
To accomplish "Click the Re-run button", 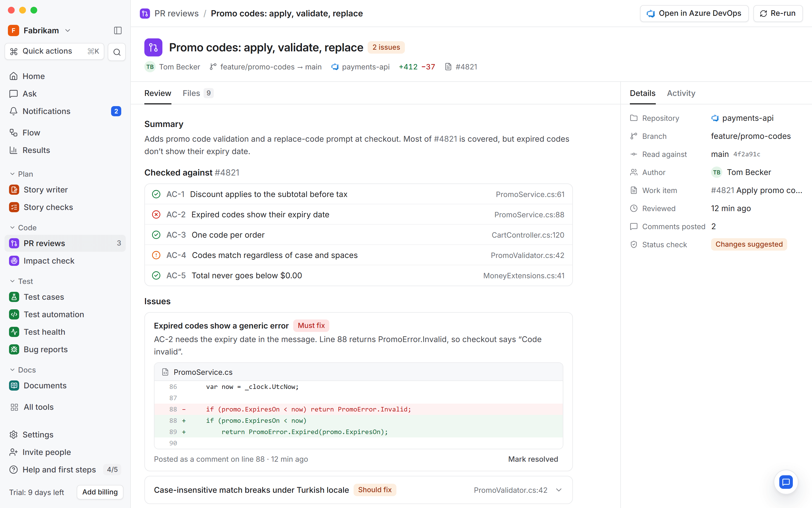I will pos(778,14).
